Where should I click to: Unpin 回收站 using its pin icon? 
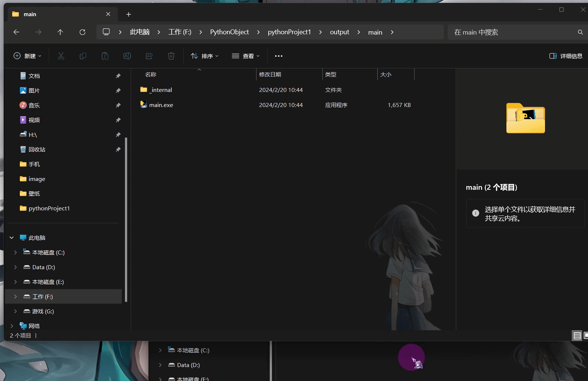click(x=118, y=149)
